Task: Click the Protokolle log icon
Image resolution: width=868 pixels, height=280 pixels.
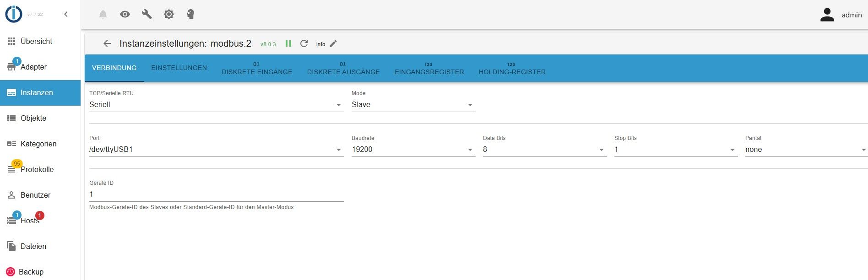Action: click(x=11, y=170)
